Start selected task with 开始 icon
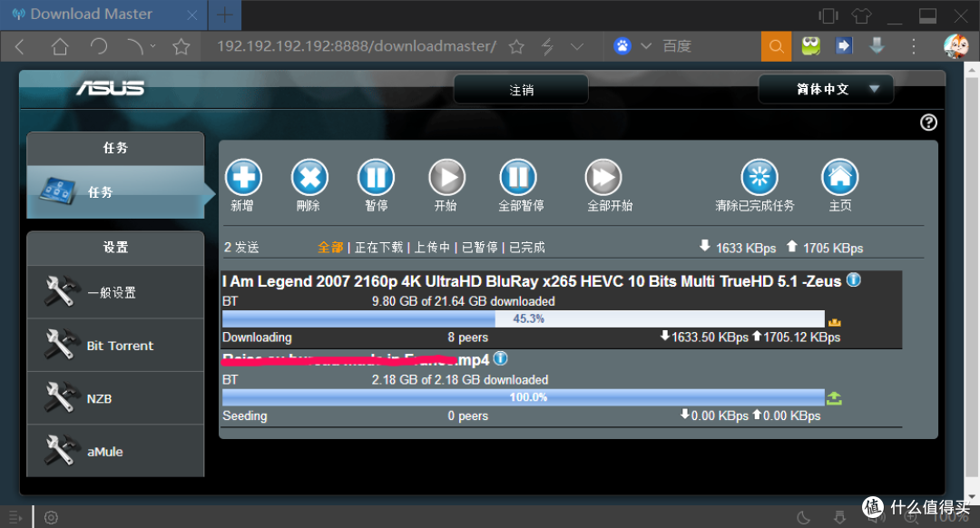Screen dimensions: 980x528 [x=446, y=178]
